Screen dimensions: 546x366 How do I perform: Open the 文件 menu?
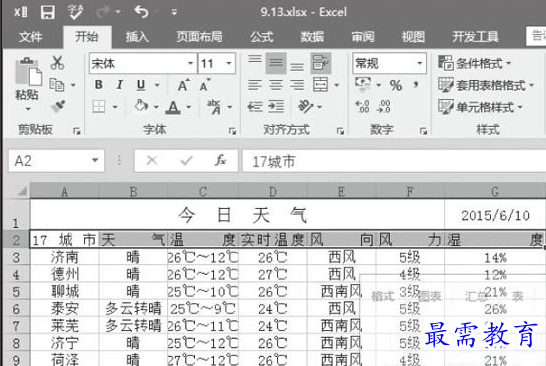(x=30, y=37)
